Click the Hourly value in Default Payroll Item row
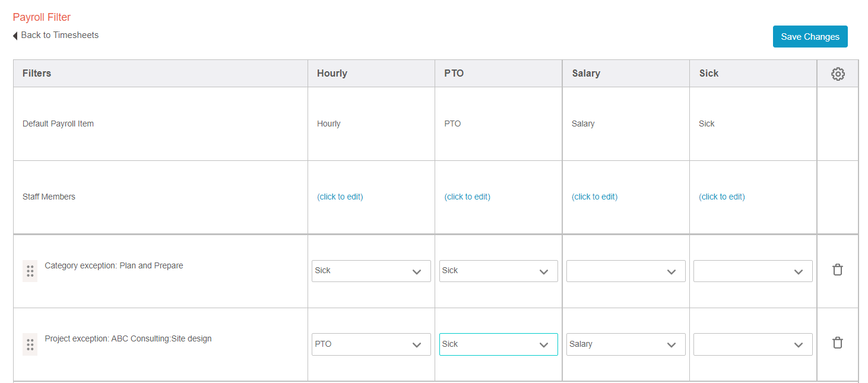This screenshot has height=383, width=868. click(329, 124)
